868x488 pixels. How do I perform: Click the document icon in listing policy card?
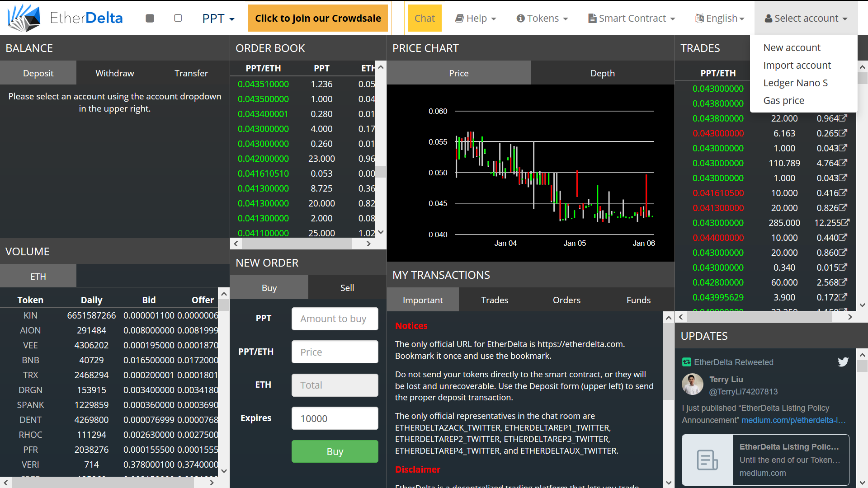coord(707,460)
